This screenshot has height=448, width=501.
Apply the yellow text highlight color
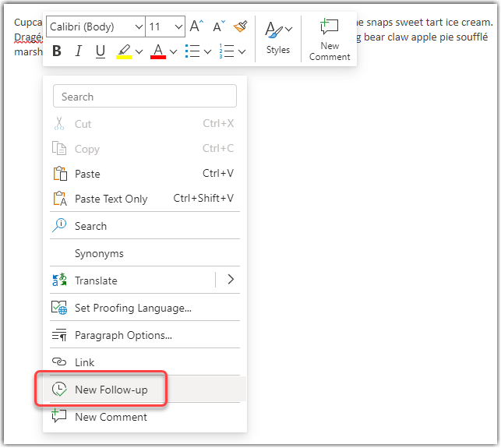[x=124, y=51]
